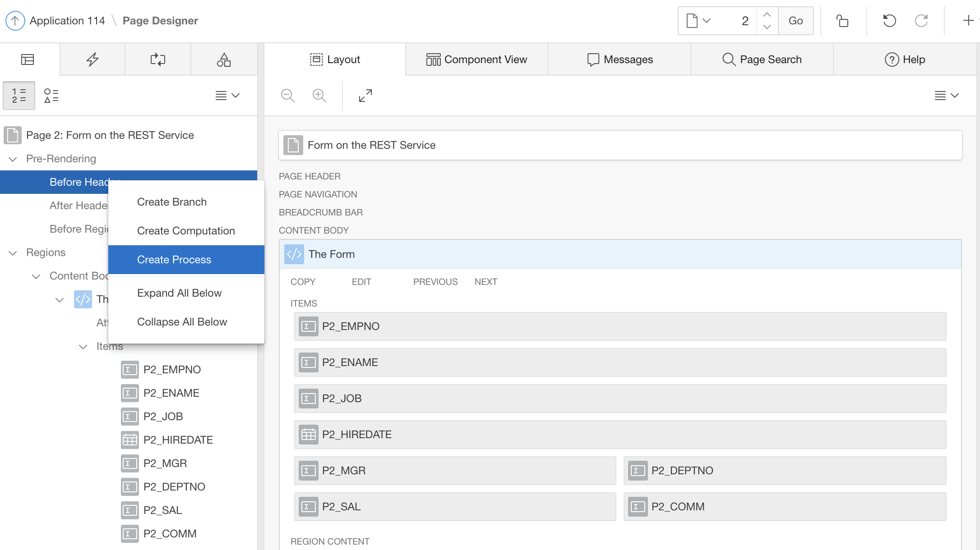The height and width of the screenshot is (550, 980).
Task: Click the page lock icon
Action: [842, 21]
